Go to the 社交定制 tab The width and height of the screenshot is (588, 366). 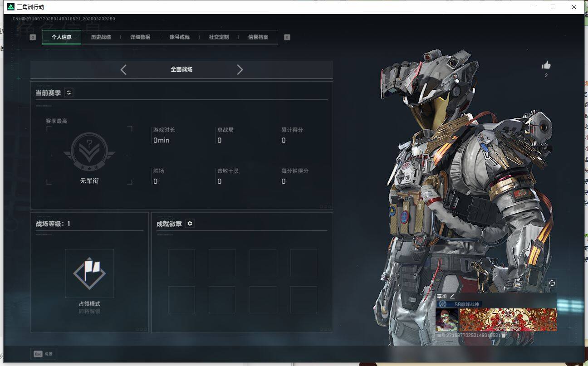(x=219, y=37)
